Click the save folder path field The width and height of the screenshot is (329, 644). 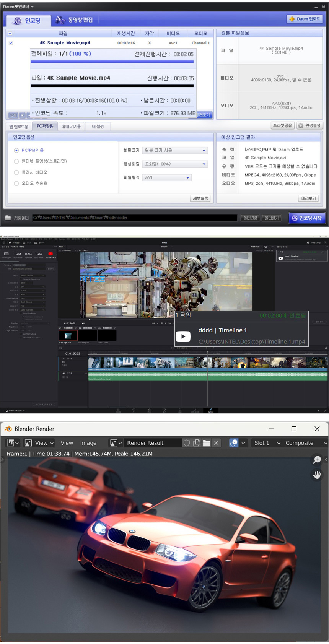click(x=134, y=218)
